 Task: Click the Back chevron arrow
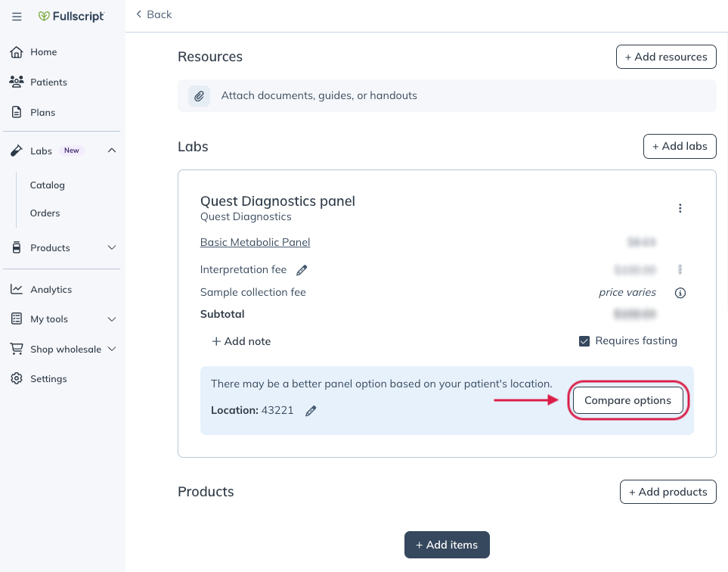coord(138,14)
